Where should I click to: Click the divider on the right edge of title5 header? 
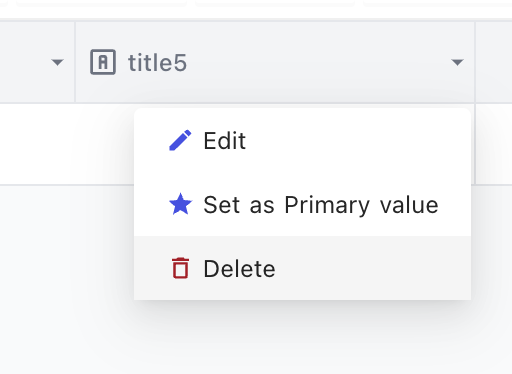(x=475, y=62)
